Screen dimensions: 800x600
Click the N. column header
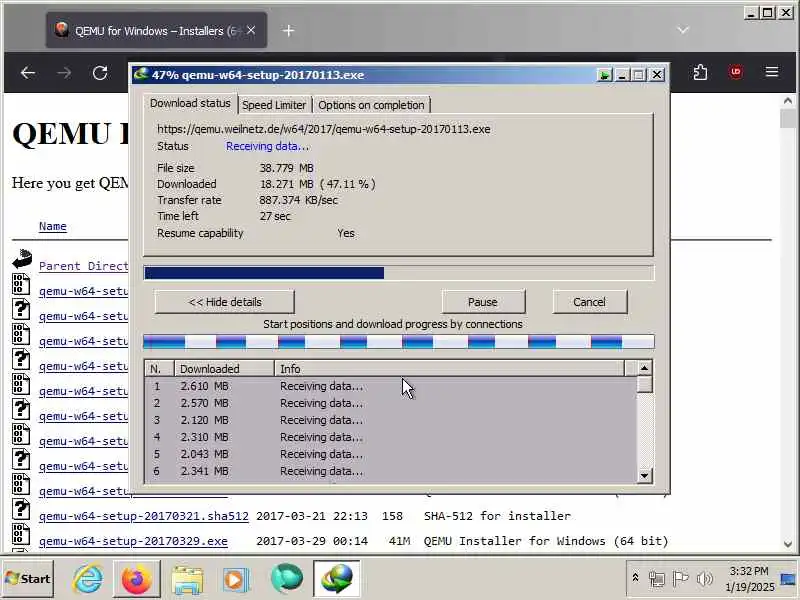point(160,368)
